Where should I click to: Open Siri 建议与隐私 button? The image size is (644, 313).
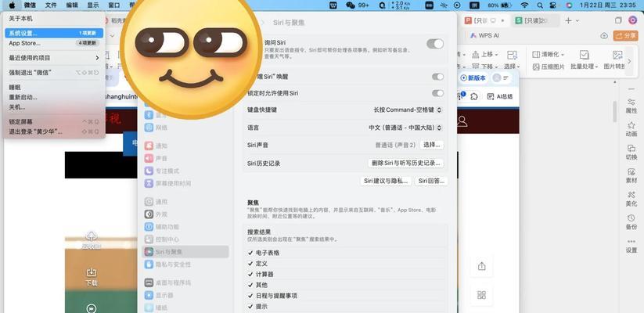click(x=386, y=181)
